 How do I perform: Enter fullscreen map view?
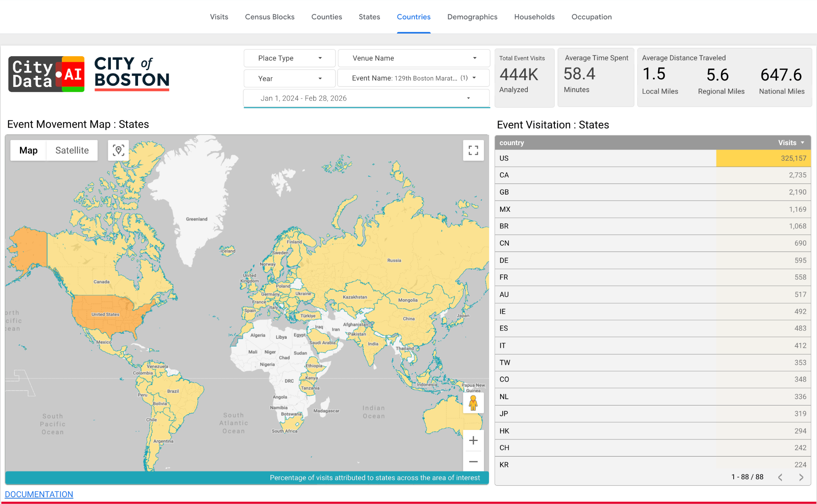pos(473,150)
